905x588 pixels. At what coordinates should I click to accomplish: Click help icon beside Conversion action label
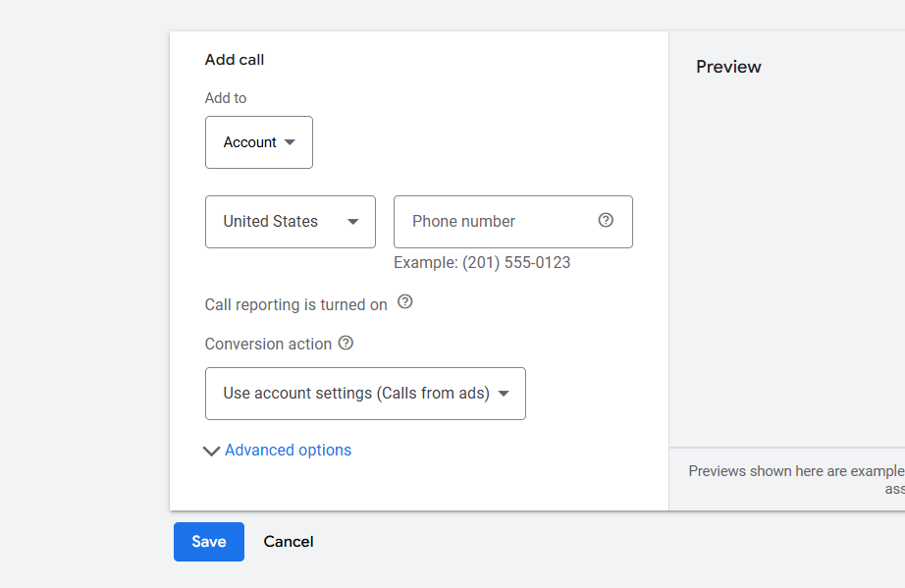(346, 344)
